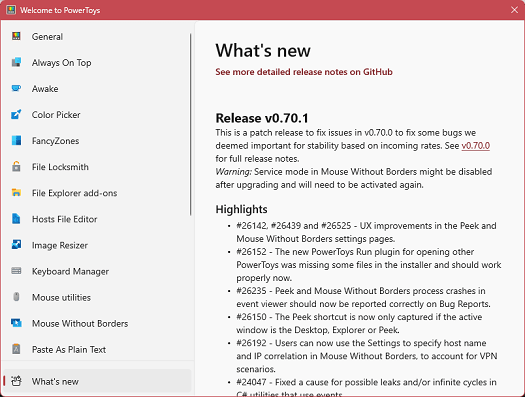Select the Image Resizer icon
525x397 pixels.
[x=16, y=245]
